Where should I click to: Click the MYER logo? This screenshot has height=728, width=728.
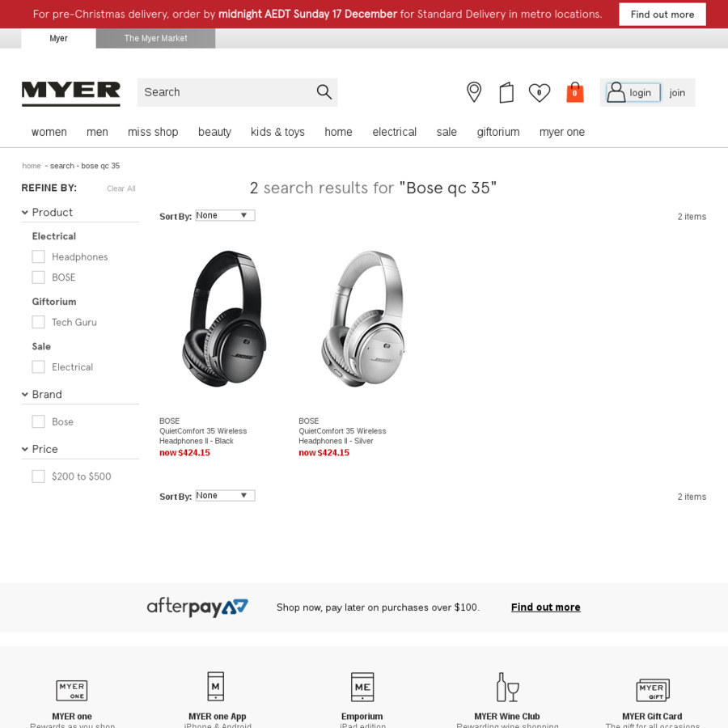pos(70,93)
